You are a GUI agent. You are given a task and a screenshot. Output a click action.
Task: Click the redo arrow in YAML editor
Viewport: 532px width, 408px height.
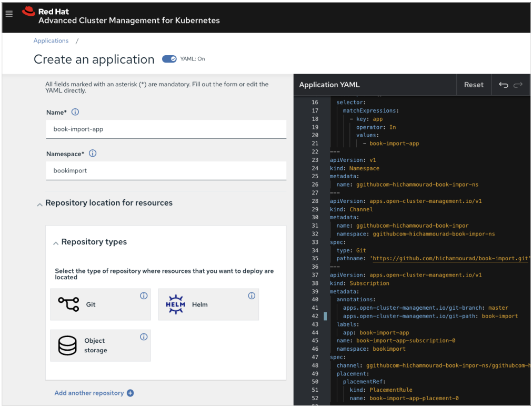click(x=518, y=85)
